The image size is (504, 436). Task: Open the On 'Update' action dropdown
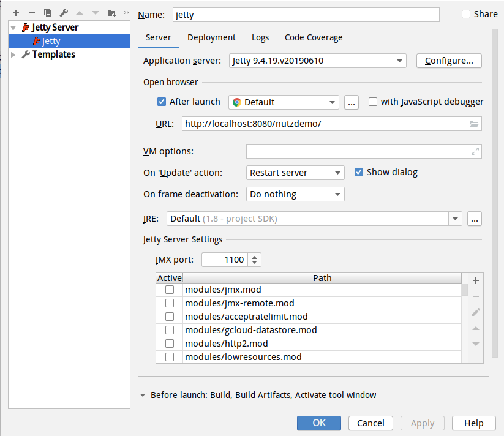tap(295, 173)
